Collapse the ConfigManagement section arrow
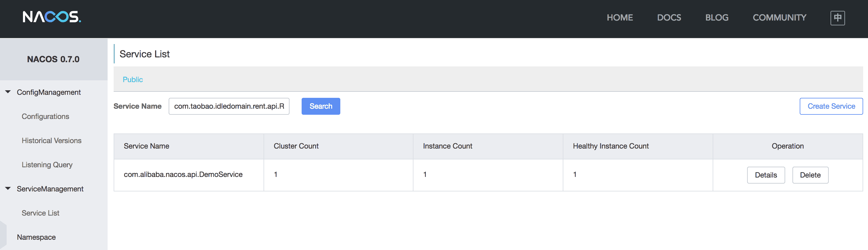The width and height of the screenshot is (868, 250). [8, 92]
